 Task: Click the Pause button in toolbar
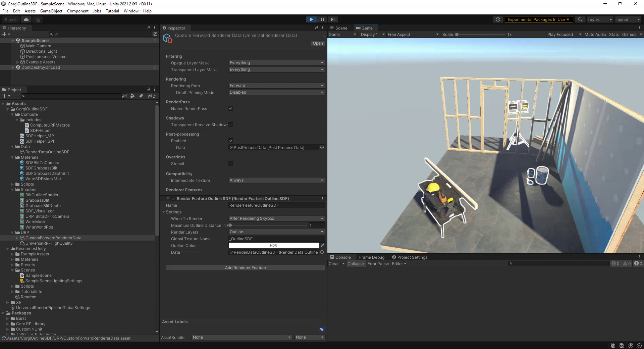pyautogui.click(x=322, y=19)
